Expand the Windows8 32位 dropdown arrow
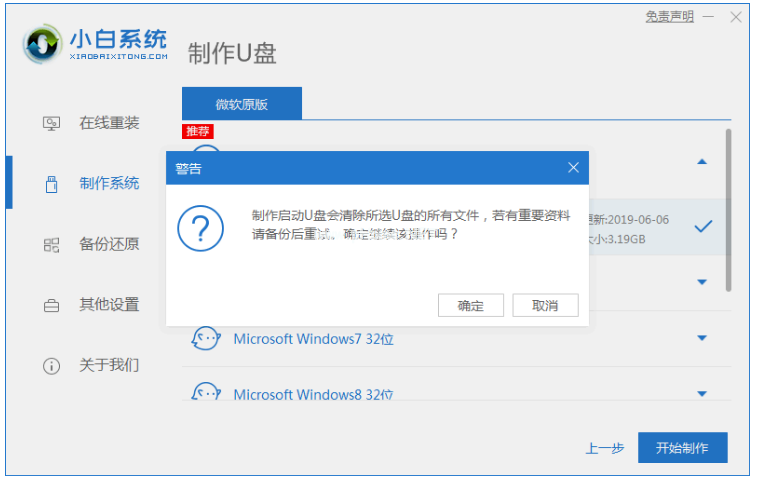Viewport: 760px width, 486px height. 702,393
